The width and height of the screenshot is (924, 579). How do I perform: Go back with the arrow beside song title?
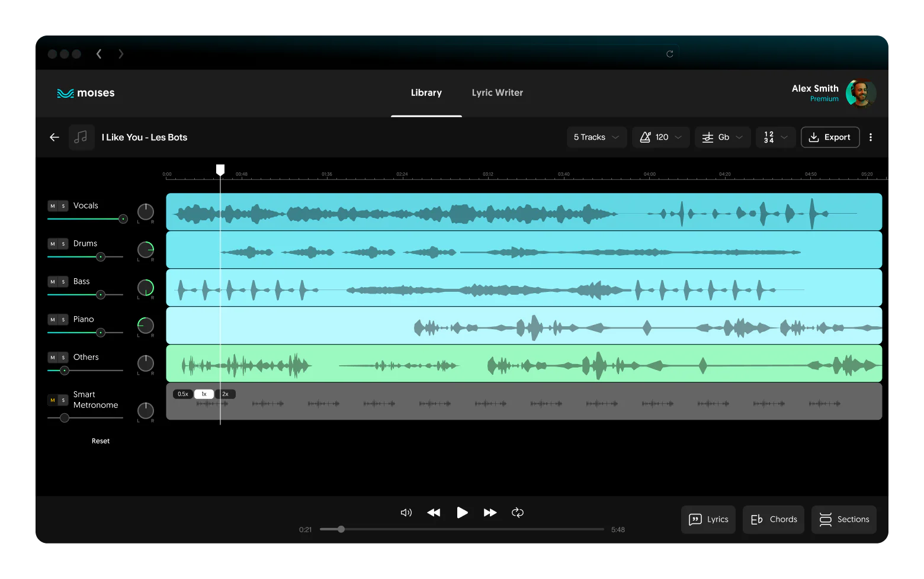(54, 137)
